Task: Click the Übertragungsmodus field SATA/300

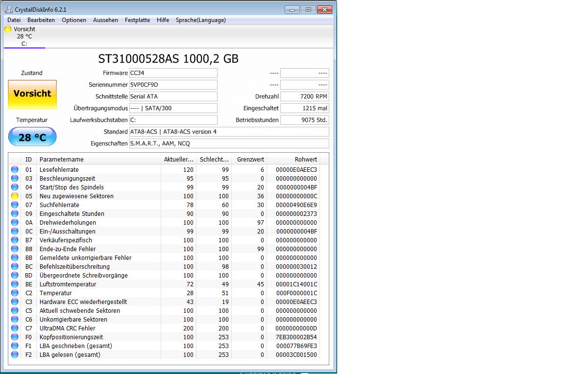Action: click(173, 108)
